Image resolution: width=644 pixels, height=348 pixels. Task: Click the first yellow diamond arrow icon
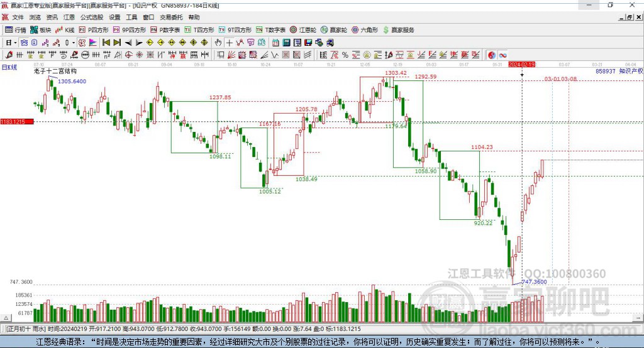[150, 43]
